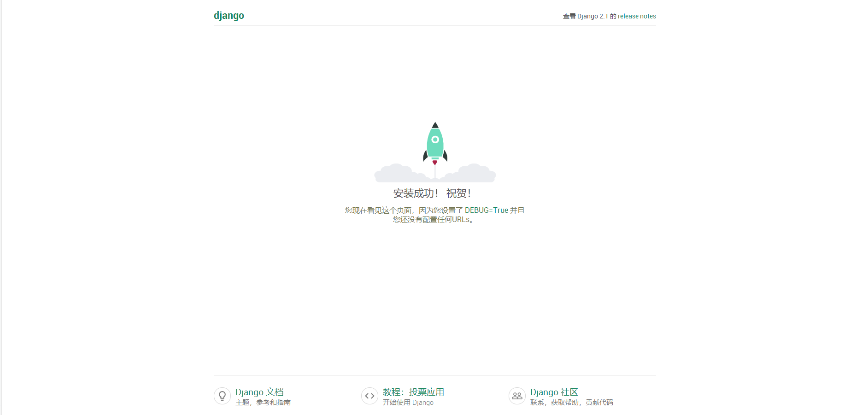Click the cloud right of the rocket
The height and width of the screenshot is (415, 868).
tap(474, 173)
